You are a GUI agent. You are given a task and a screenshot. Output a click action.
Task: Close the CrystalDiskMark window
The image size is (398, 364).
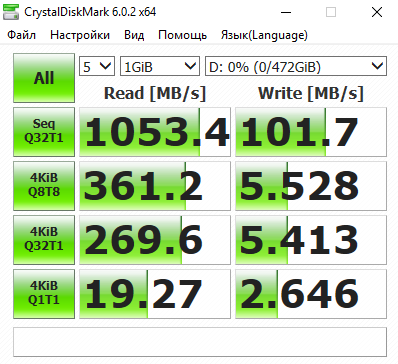(x=377, y=12)
